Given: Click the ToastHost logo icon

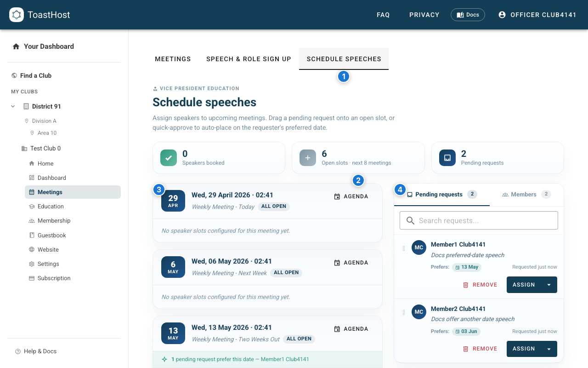Looking at the screenshot, I should pyautogui.click(x=17, y=15).
